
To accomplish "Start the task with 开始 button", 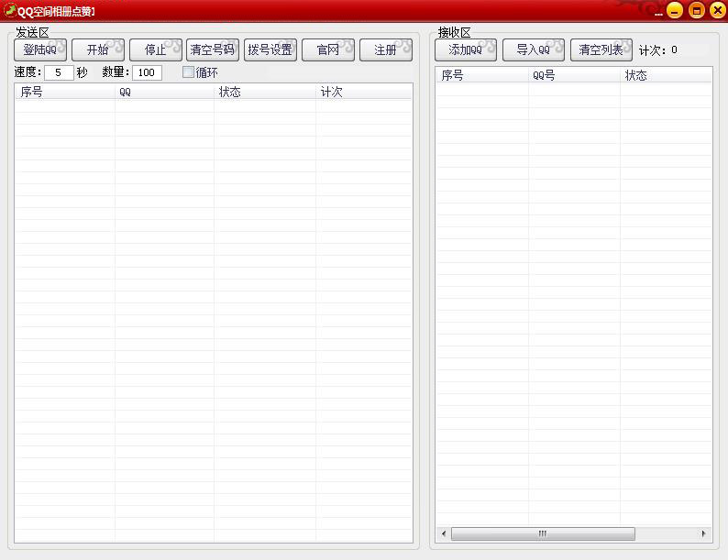I will (x=98, y=49).
